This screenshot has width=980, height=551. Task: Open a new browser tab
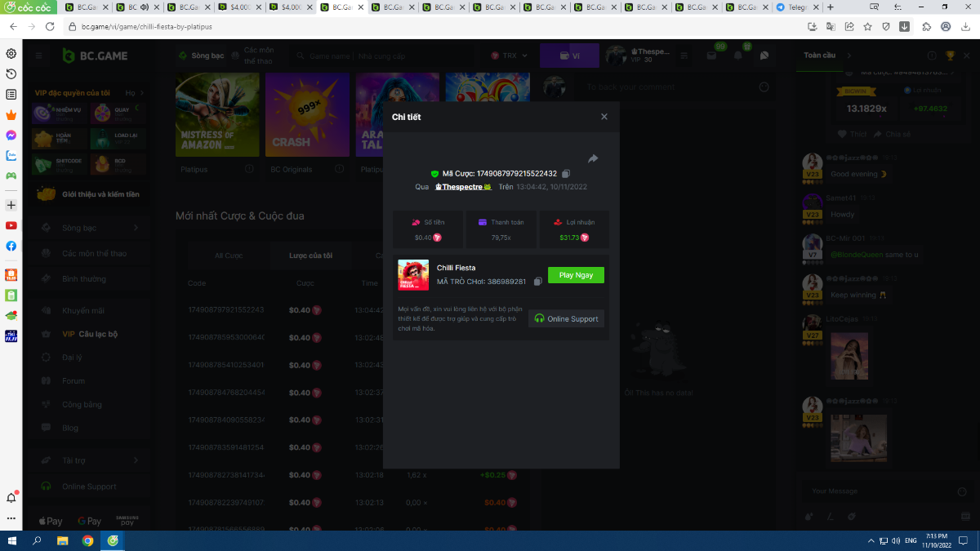pos(831,7)
